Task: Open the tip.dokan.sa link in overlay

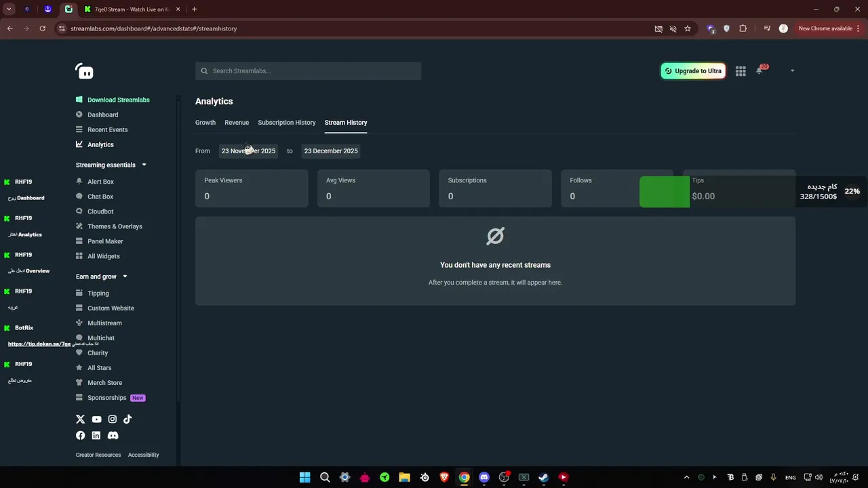Action: point(39,344)
